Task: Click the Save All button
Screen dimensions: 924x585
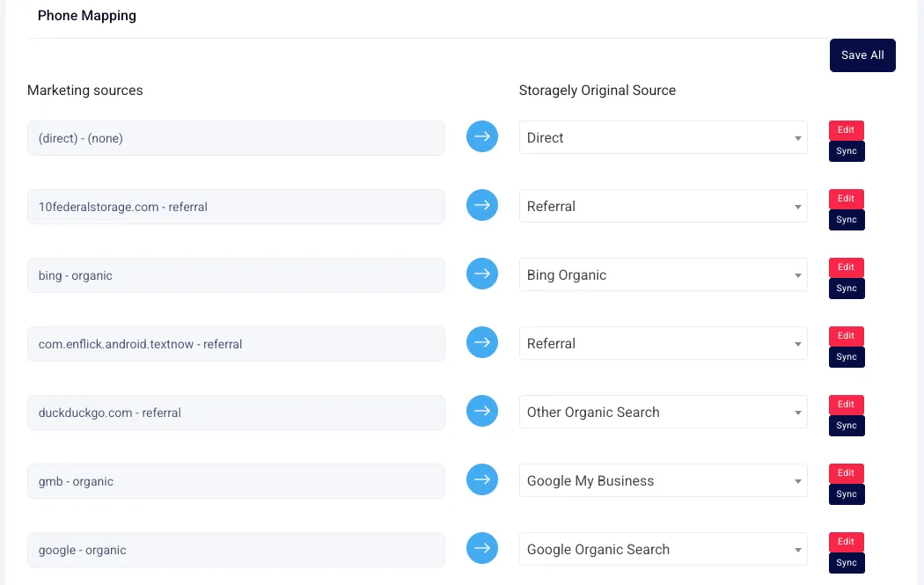Action: [x=862, y=55]
